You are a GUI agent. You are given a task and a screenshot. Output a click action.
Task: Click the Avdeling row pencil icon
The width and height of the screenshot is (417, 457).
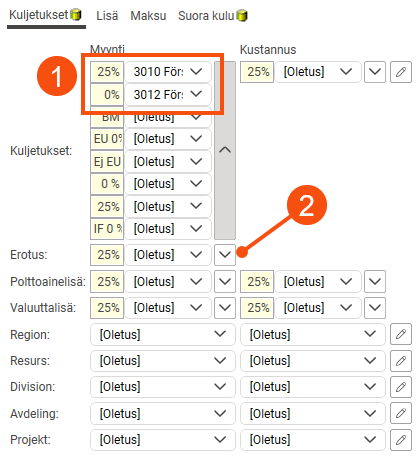tap(401, 413)
